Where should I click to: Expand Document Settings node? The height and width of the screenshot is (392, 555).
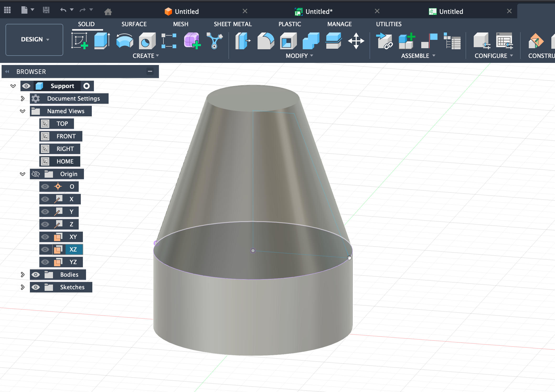[x=23, y=99]
